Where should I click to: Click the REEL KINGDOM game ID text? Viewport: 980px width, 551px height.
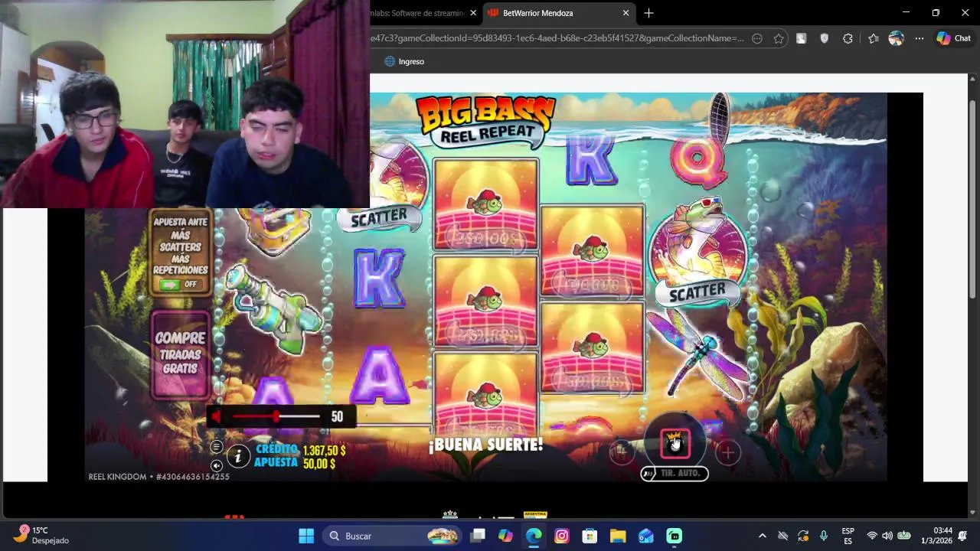pos(158,477)
